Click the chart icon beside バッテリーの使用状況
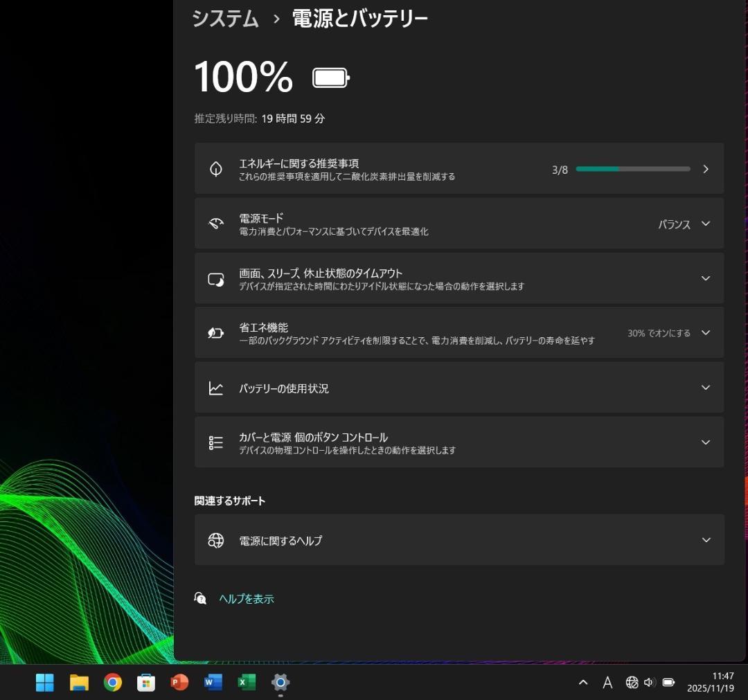This screenshot has height=700, width=748. click(216, 388)
